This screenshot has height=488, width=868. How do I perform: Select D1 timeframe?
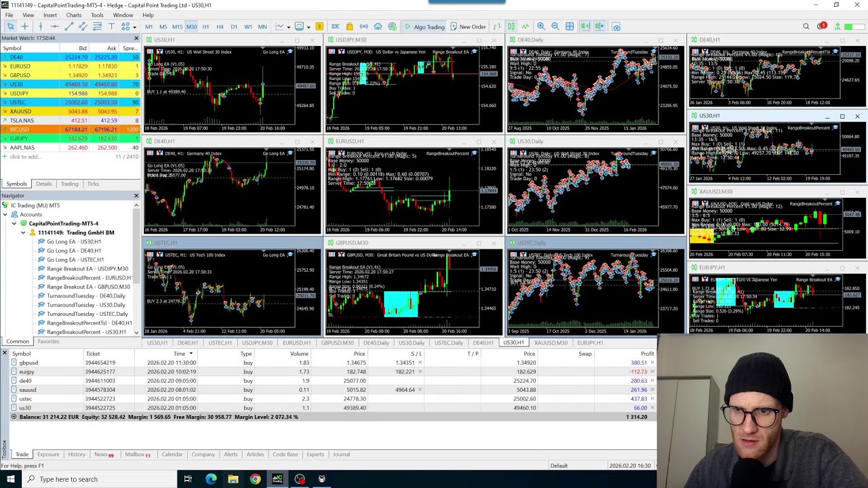click(x=234, y=26)
